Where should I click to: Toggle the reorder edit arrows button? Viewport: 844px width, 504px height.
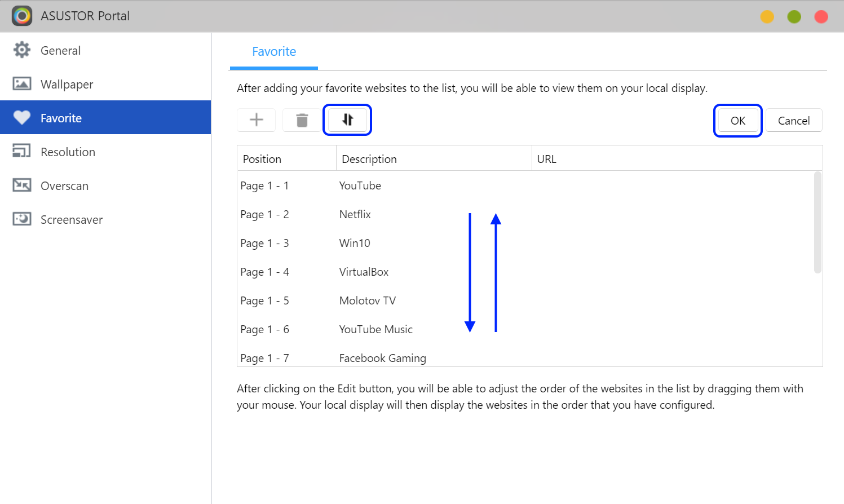[347, 120]
